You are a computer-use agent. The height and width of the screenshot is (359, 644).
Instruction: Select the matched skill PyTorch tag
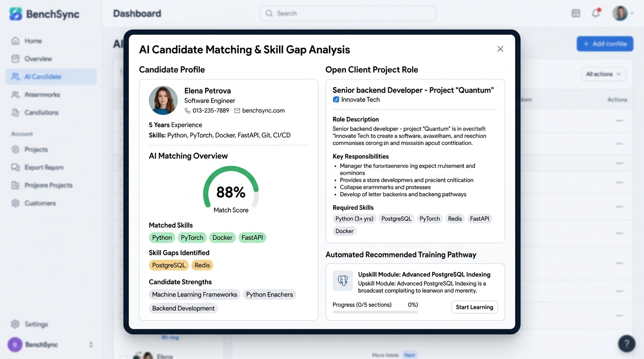point(192,237)
